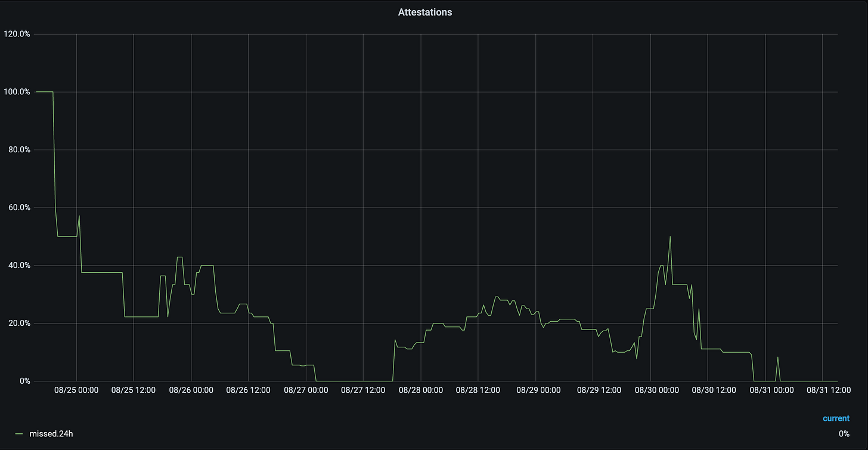Click the 08/25 12:00 x-axis label
Viewport: 868px width, 450px height.
[x=134, y=390]
